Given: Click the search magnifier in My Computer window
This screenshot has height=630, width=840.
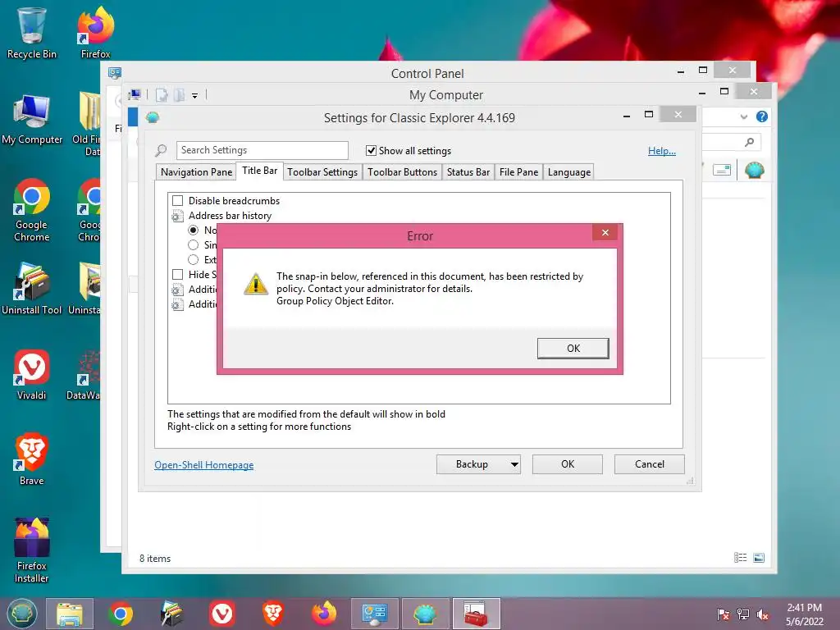Looking at the screenshot, I should pyautogui.click(x=750, y=142).
